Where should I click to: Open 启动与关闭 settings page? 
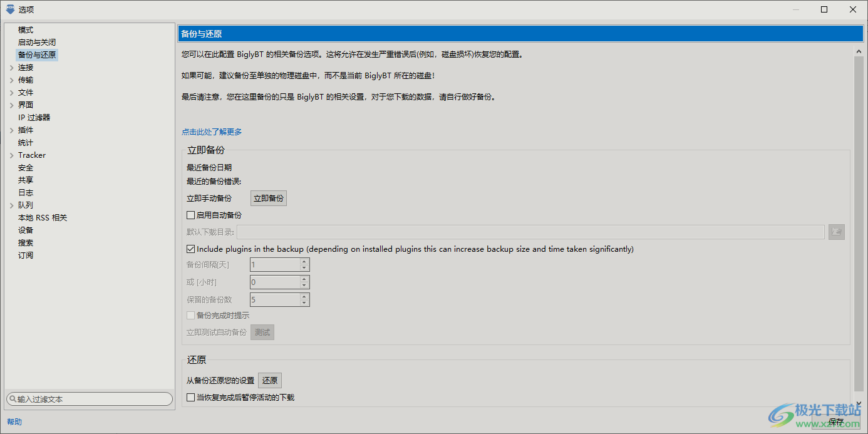[37, 43]
